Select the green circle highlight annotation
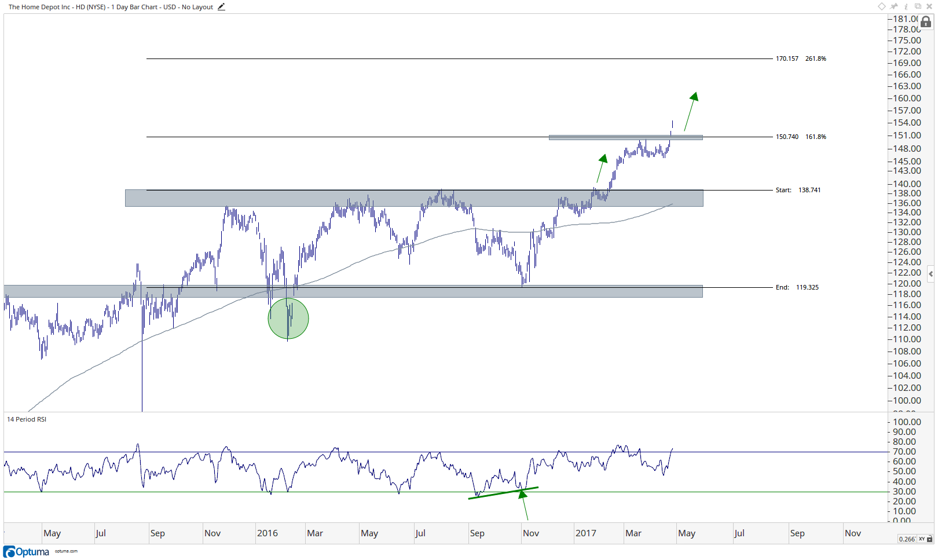The width and height of the screenshot is (938, 560). (288, 319)
